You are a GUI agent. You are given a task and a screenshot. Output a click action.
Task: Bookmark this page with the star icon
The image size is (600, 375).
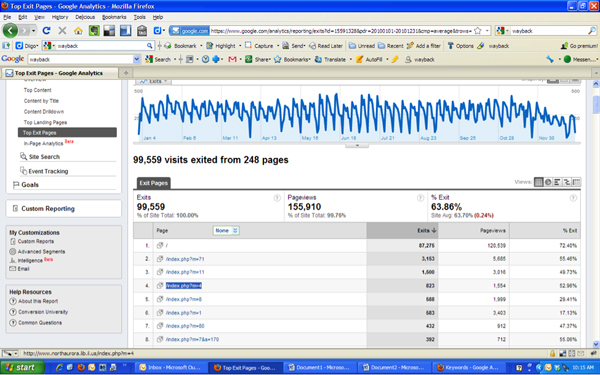point(478,31)
